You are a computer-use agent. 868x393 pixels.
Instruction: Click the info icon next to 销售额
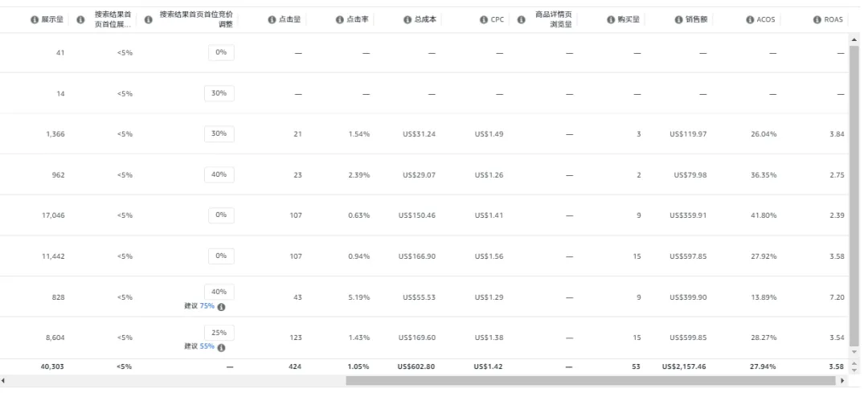[679, 19]
